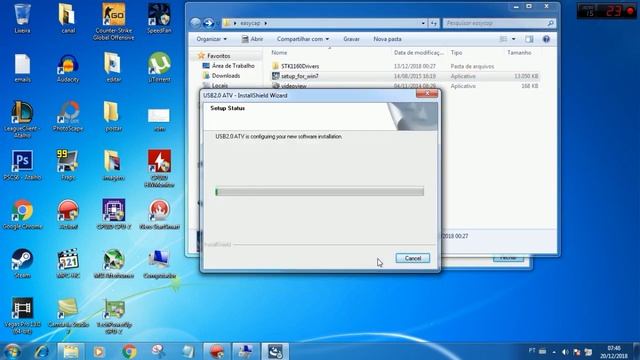Launch Steam desktop shortcut
This screenshot has width=640, height=360.
click(x=22, y=264)
